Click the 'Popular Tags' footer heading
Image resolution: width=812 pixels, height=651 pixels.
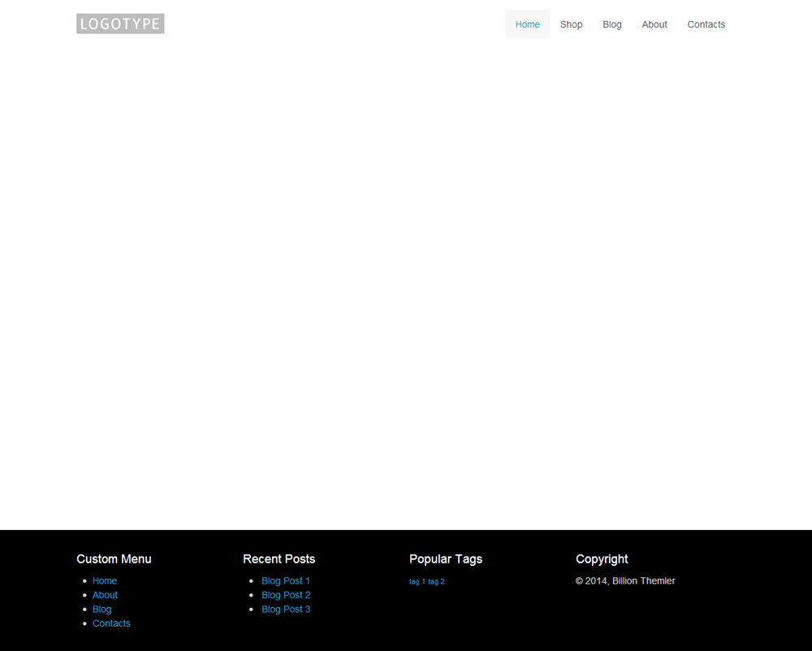pos(445,559)
